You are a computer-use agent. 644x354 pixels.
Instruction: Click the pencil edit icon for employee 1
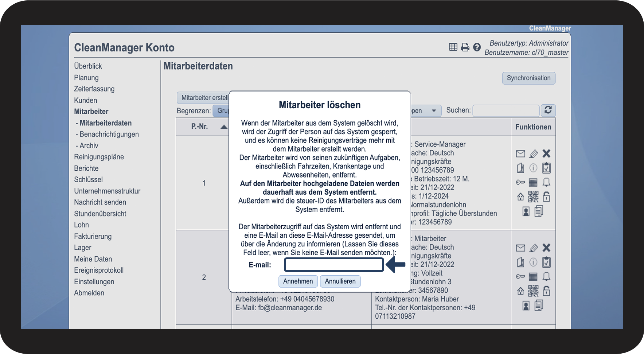533,153
